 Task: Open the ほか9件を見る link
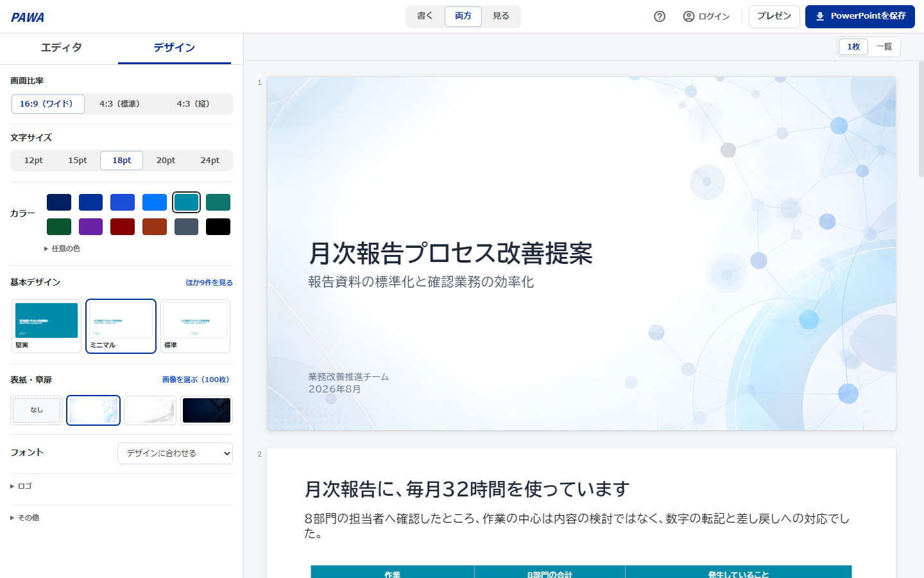(209, 283)
